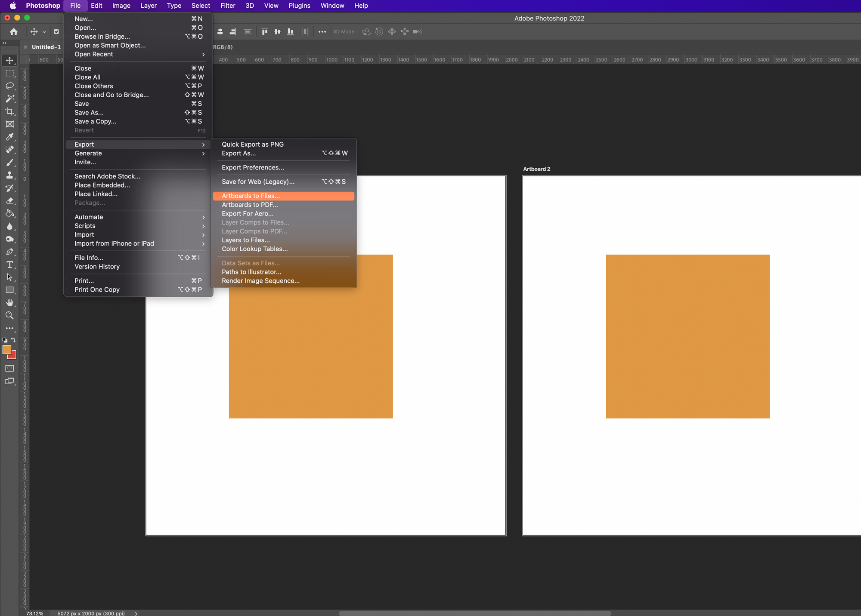Screen dimensions: 861x616
Task: Select the Pen tool
Action: 9,252
